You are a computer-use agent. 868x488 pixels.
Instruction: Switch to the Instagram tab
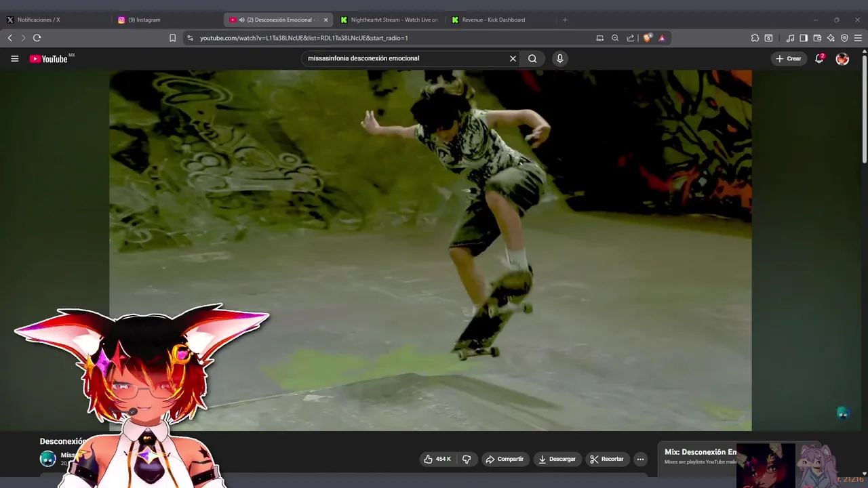pos(167,20)
